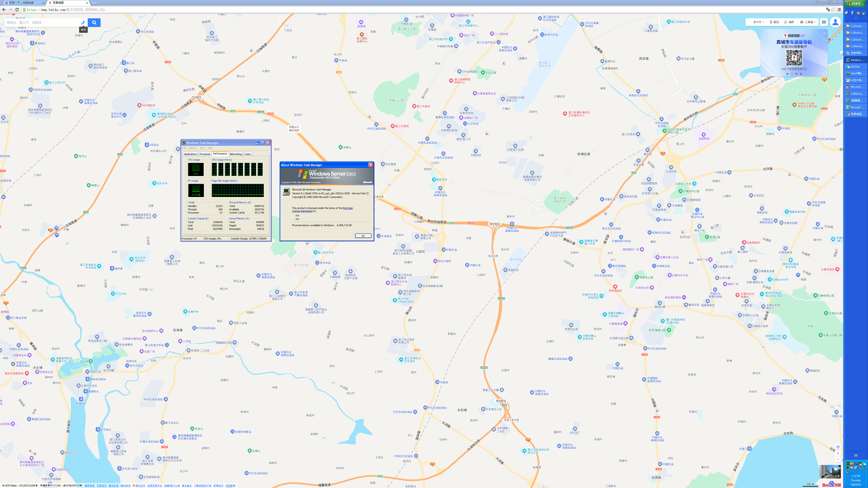This screenshot has width=868, height=488.
Task: Open WeChat from the taskbar
Action: point(856,67)
